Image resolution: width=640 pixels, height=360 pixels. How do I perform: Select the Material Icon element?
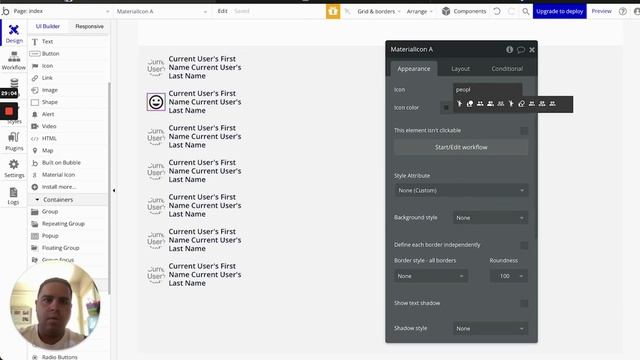click(58, 175)
